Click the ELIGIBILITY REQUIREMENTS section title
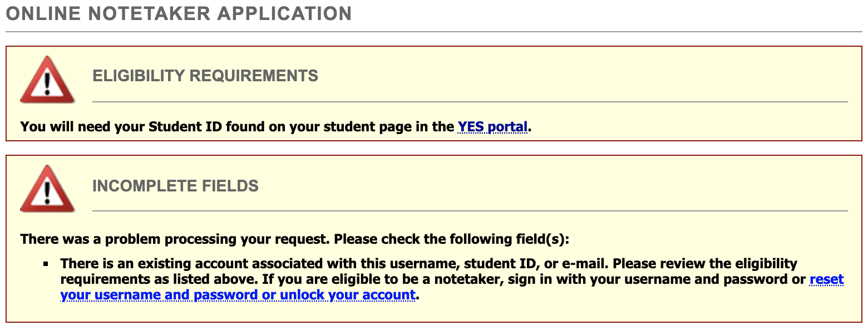The height and width of the screenshot is (330, 868). click(205, 76)
